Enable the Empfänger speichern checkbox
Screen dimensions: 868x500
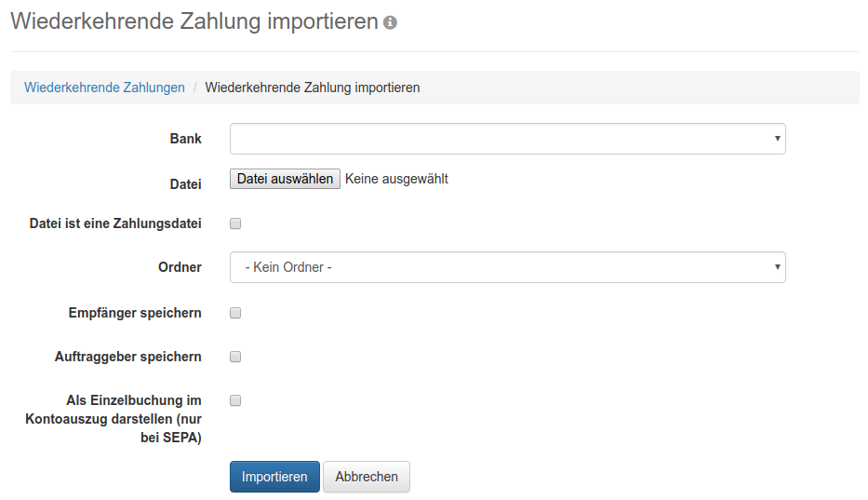click(x=235, y=313)
